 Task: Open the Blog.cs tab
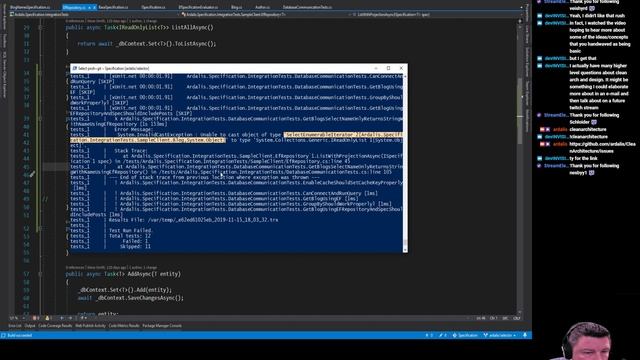[x=236, y=7]
